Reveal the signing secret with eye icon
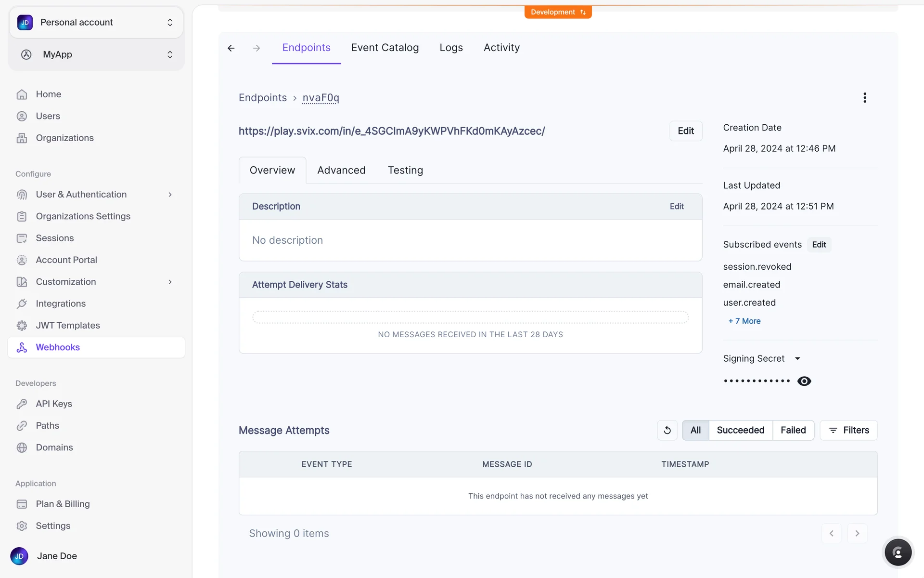The image size is (924, 578). pyautogui.click(x=804, y=381)
